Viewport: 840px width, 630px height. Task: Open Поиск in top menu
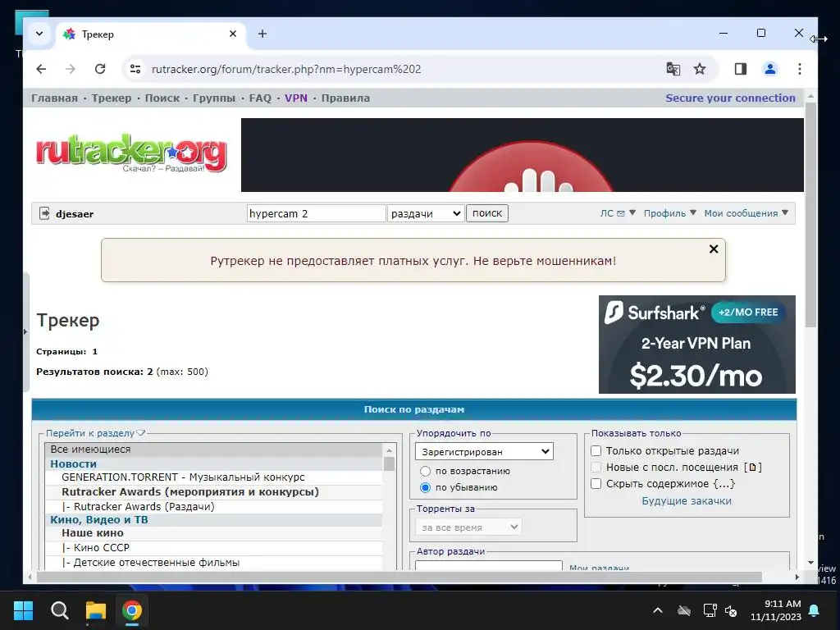(162, 98)
